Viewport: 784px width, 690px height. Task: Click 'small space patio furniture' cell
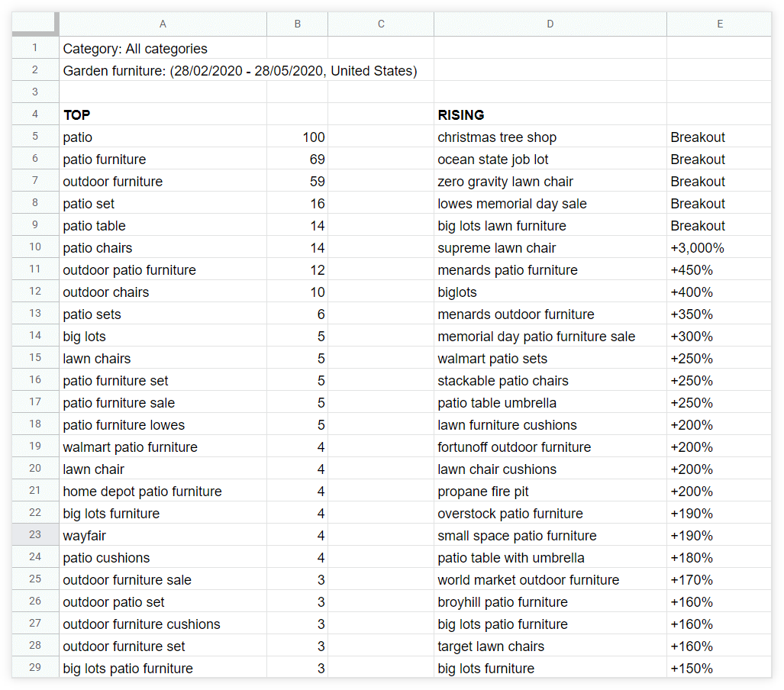pos(550,535)
